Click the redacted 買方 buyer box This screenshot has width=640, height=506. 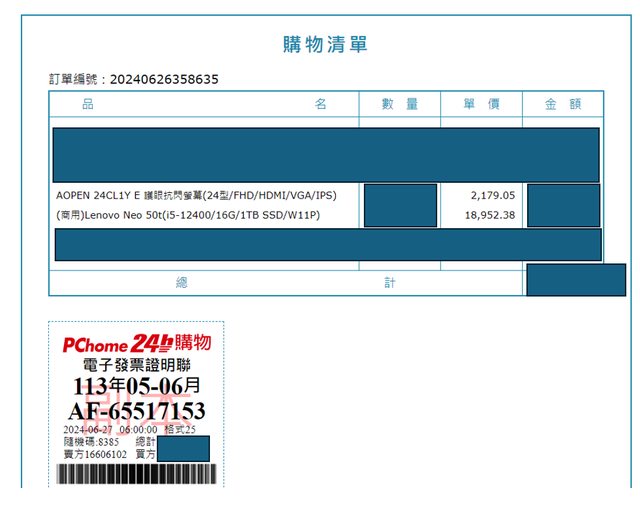[183, 448]
